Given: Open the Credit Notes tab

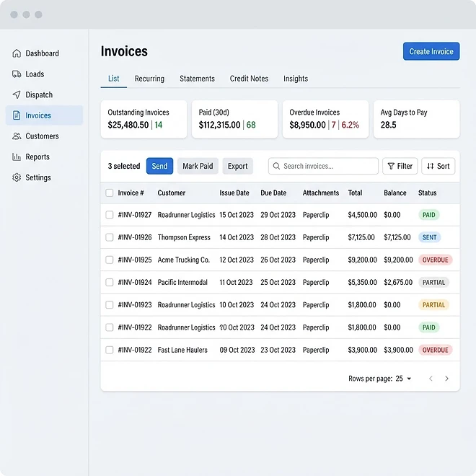Looking at the screenshot, I should click(x=249, y=79).
